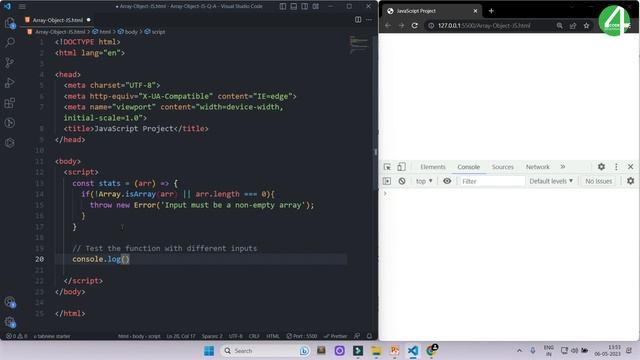640x360 pixels.
Task: Change Spaces: 2 indentation in status bar
Action: click(212, 336)
